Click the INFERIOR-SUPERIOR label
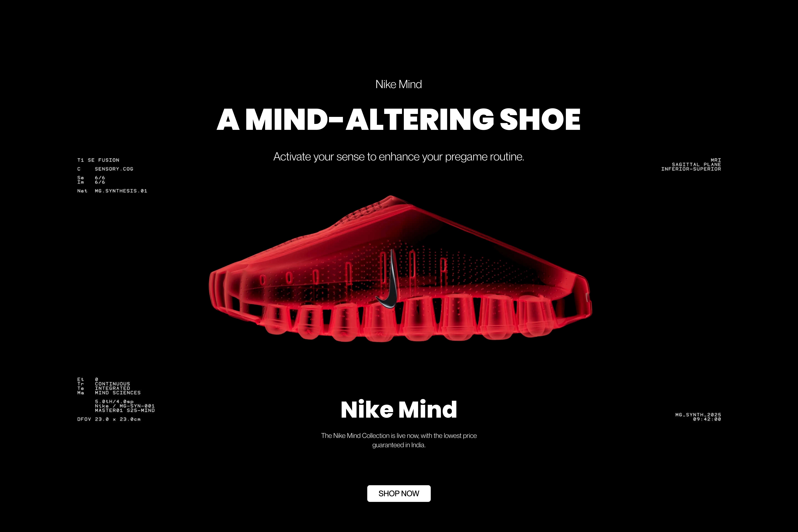Image resolution: width=798 pixels, height=532 pixels. [691, 169]
